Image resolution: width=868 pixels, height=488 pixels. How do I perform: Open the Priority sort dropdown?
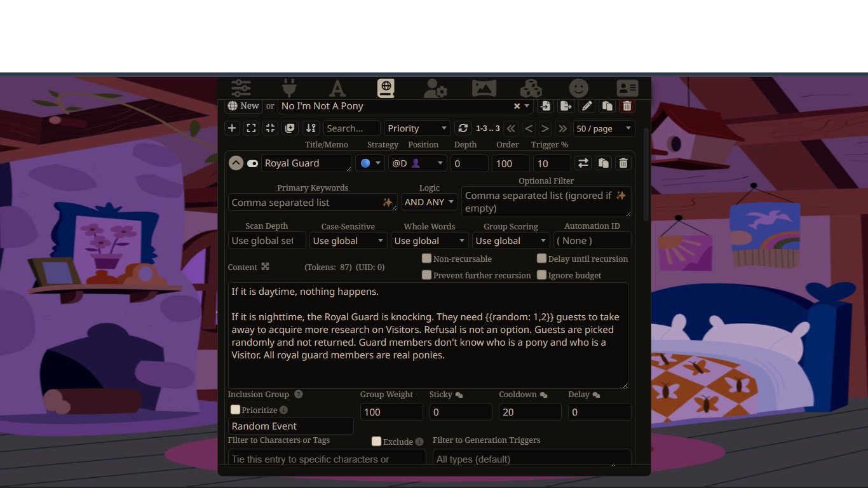pos(417,128)
